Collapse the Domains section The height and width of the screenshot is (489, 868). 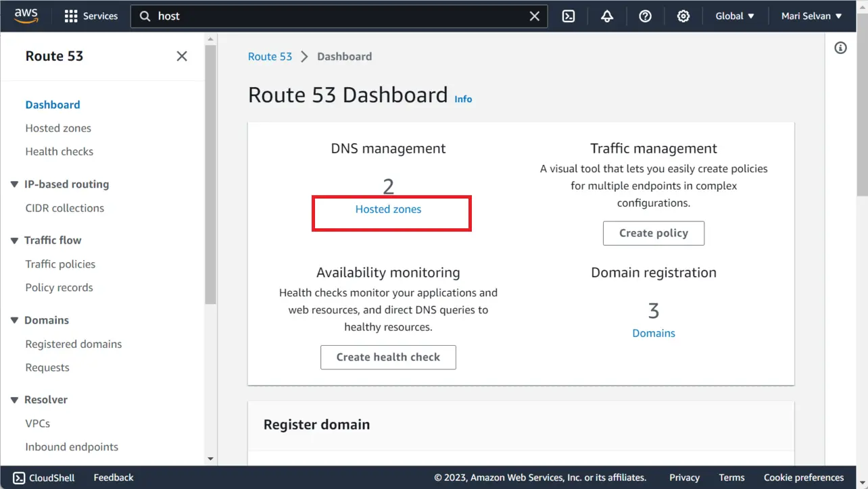point(14,320)
